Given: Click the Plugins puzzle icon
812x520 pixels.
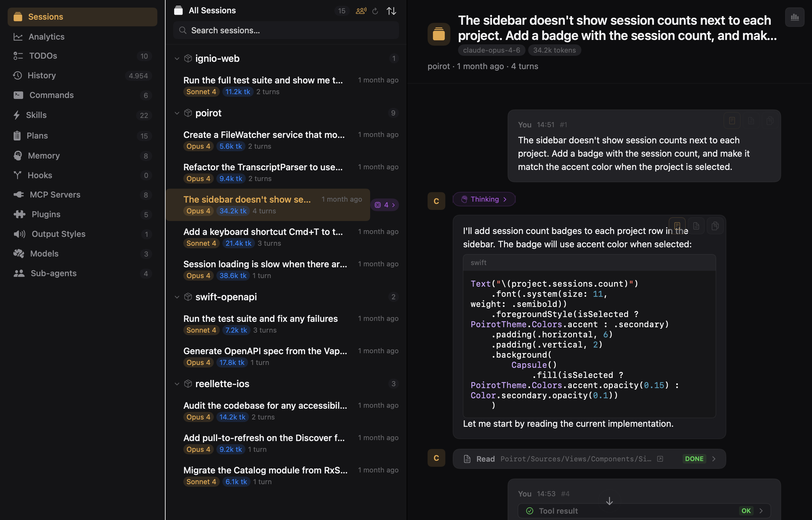Looking at the screenshot, I should [19, 214].
